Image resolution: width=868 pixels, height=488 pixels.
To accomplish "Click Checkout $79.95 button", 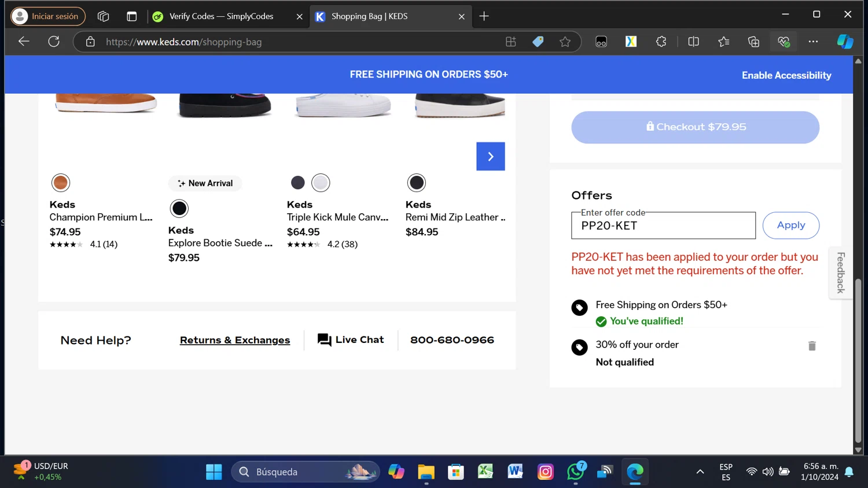I will (x=695, y=127).
